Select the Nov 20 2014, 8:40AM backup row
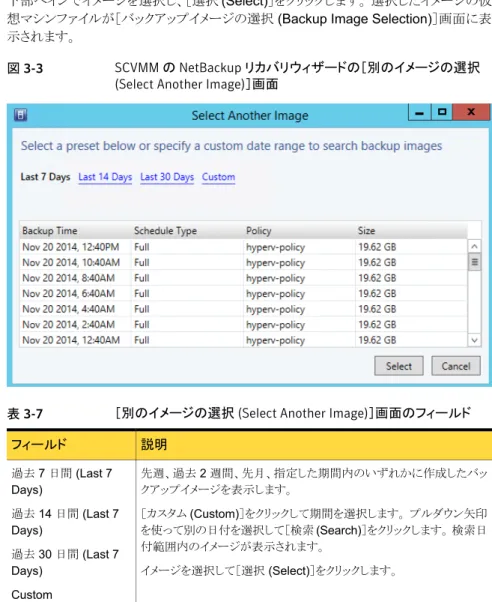492x602 pixels. (244, 278)
